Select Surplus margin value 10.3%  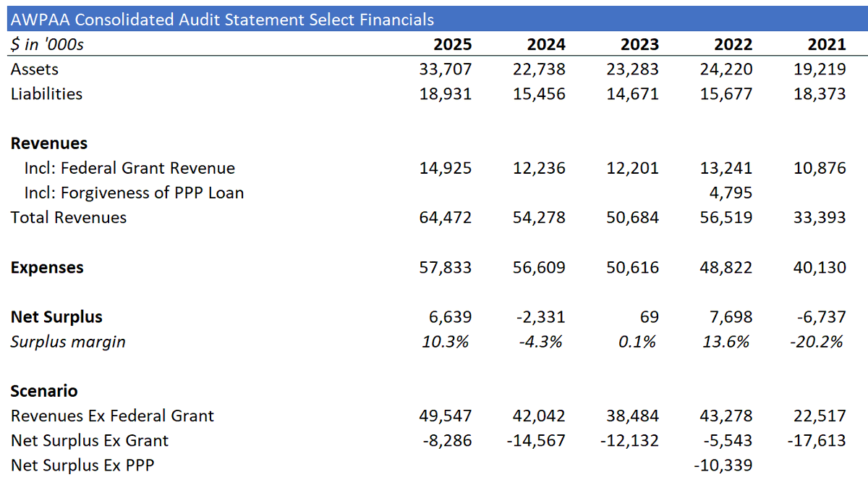446,342
